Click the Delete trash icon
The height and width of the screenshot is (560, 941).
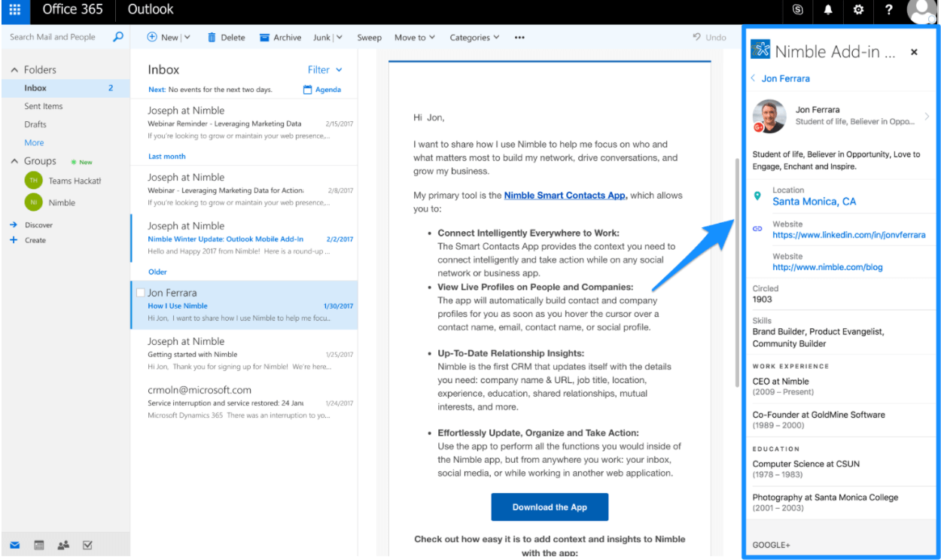pos(212,37)
